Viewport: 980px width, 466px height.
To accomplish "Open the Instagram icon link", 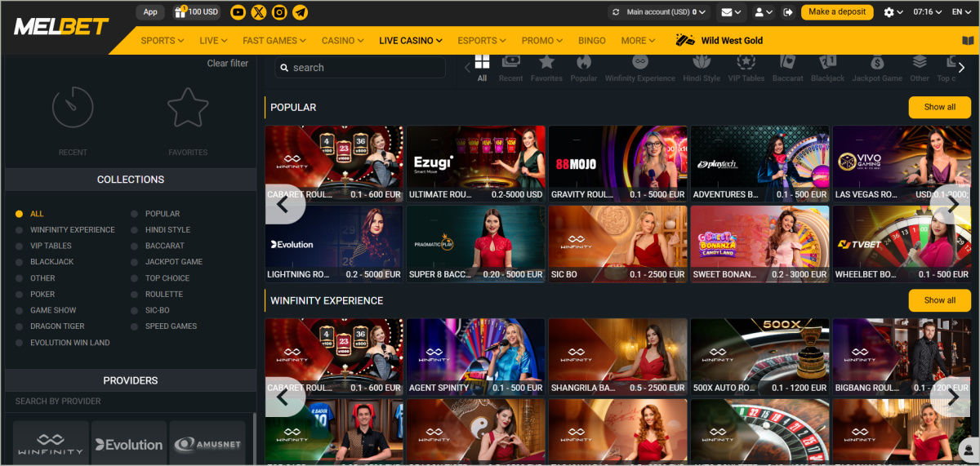I will pos(280,12).
